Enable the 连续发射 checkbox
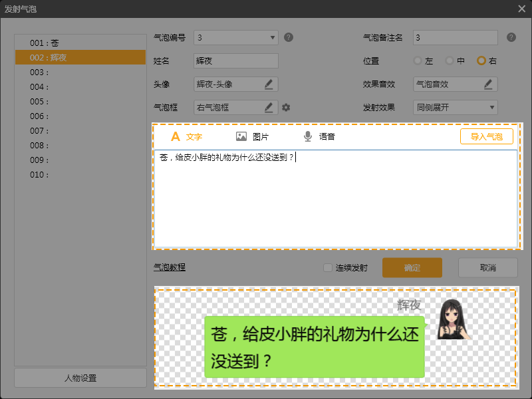This screenshot has width=532, height=399. point(327,268)
